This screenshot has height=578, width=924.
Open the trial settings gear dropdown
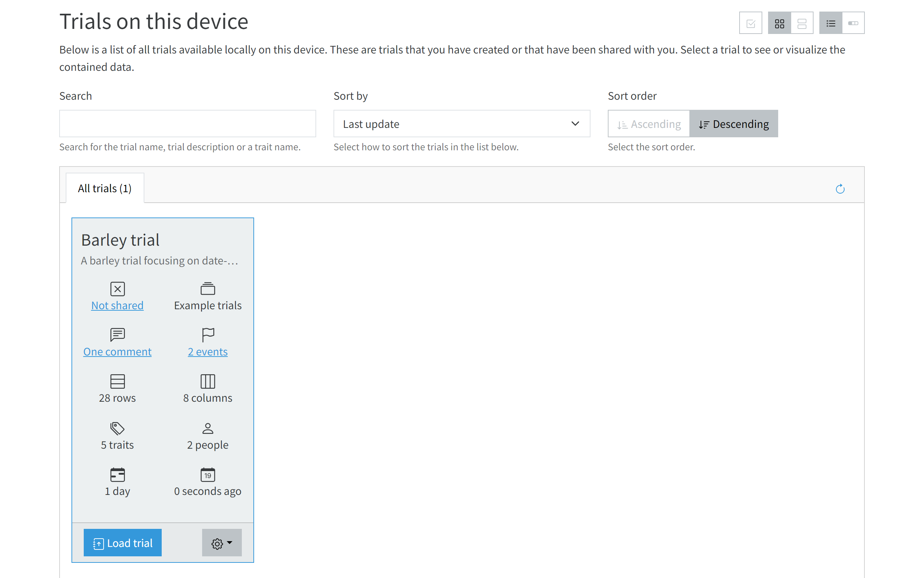point(222,543)
